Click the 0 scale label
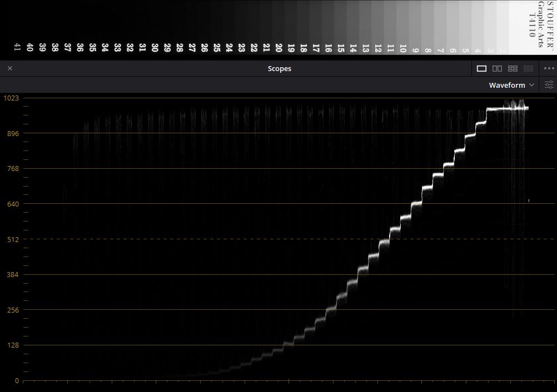Screen dimensions: 557x392 coord(17,381)
